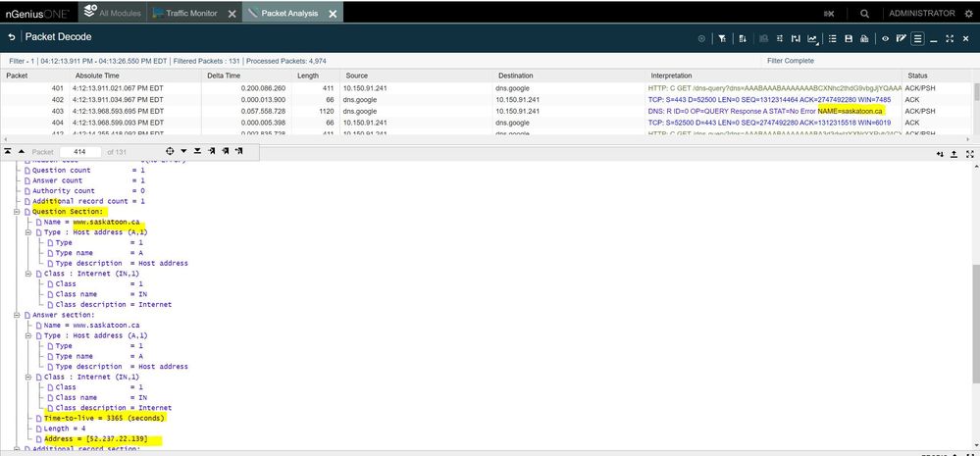This screenshot has height=456, width=980.
Task: Expand the Additional record section node
Action: 17,449
